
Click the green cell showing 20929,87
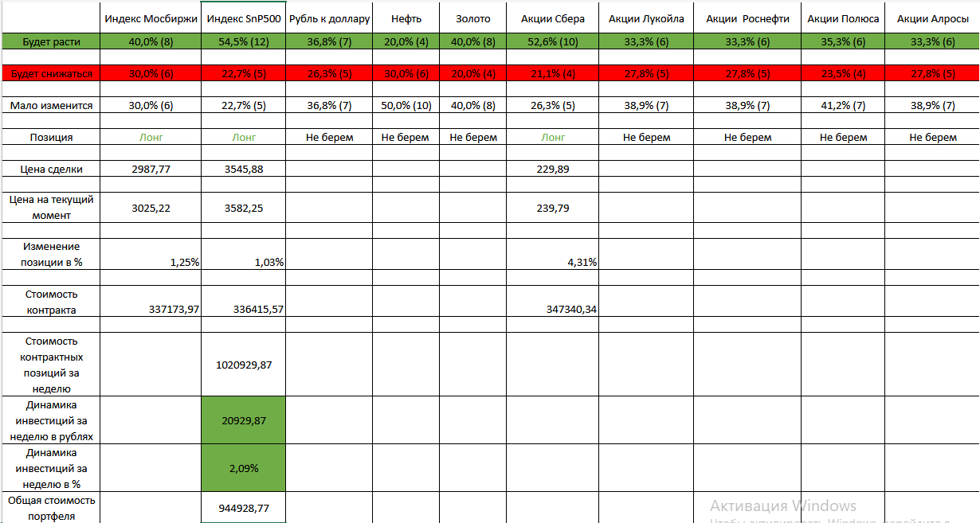[243, 420]
